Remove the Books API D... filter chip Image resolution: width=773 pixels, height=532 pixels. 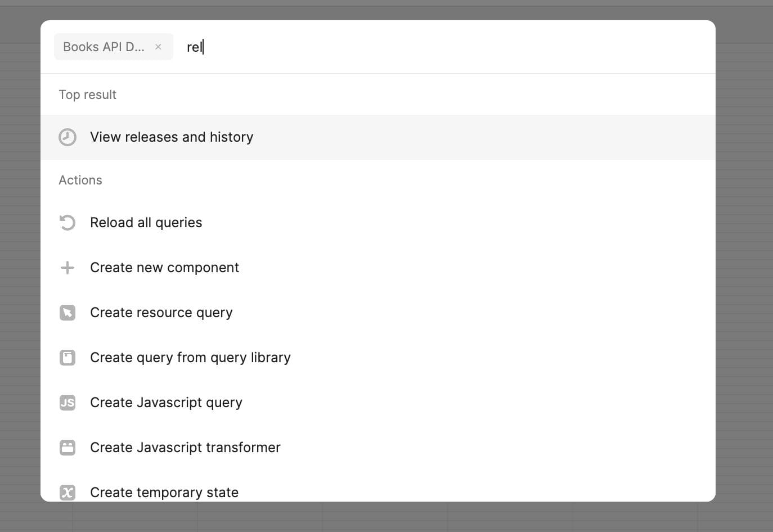[158, 47]
